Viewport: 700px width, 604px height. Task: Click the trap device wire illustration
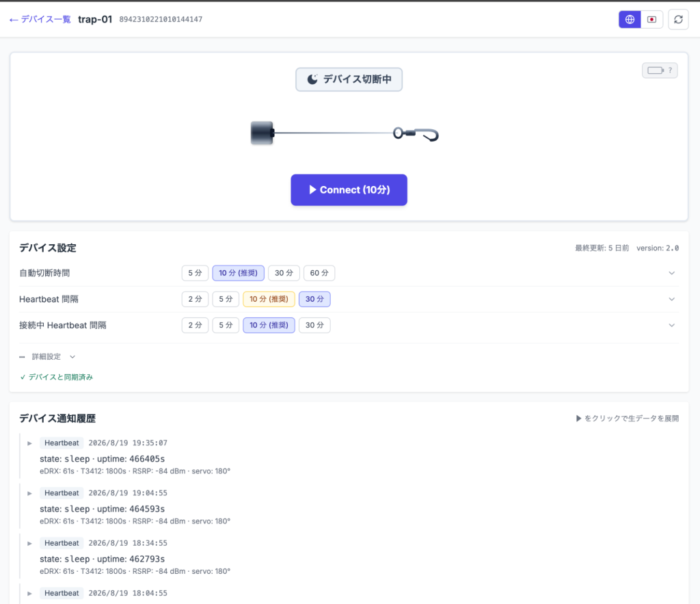(x=345, y=133)
